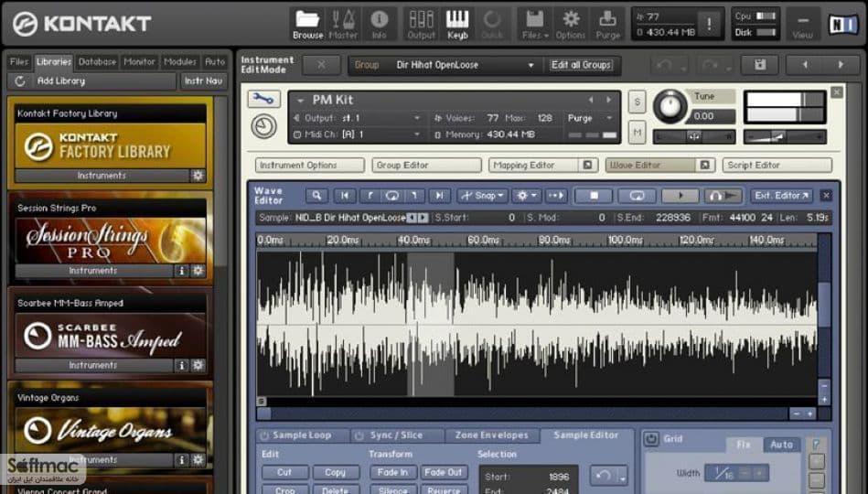This screenshot has width=868, height=494.
Task: Click the instrument pan slider
Action: coord(693,136)
